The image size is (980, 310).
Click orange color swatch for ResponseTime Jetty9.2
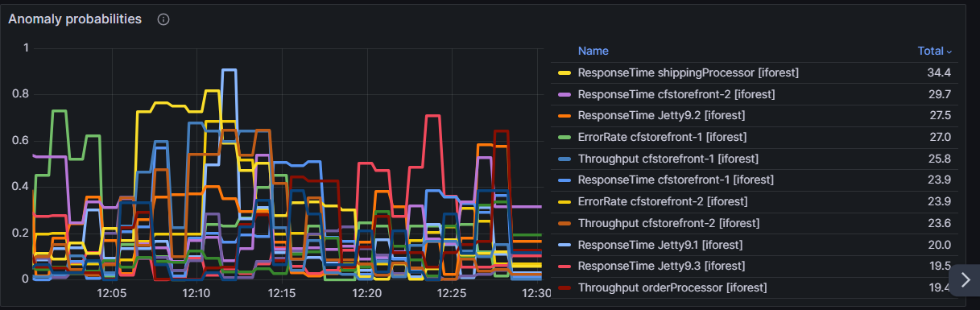564,115
